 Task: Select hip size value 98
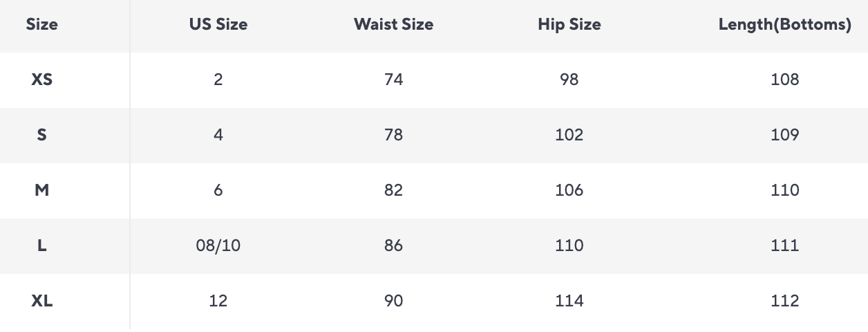tap(569, 80)
